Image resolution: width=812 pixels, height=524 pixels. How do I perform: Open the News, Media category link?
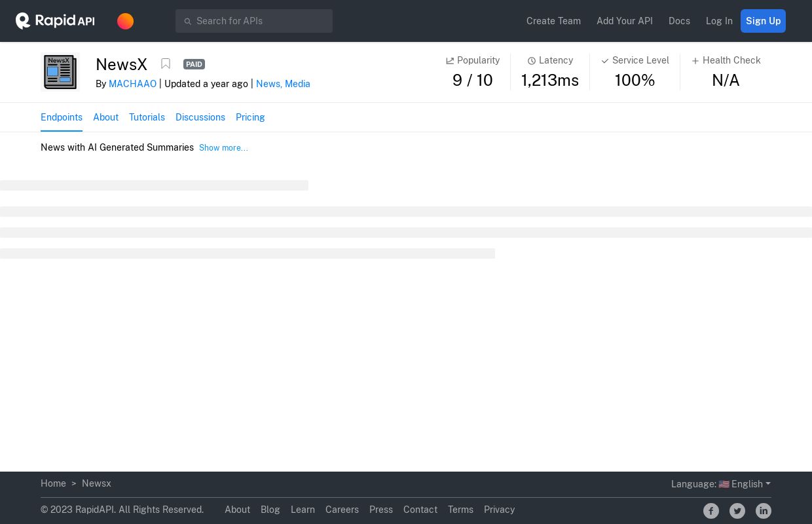283,84
